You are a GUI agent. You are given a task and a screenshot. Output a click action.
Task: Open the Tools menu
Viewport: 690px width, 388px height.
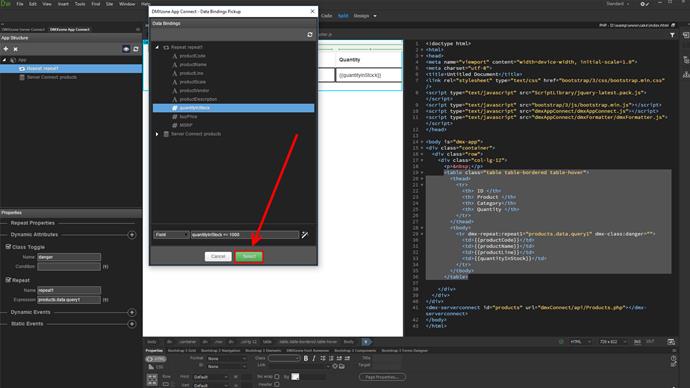pos(80,4)
